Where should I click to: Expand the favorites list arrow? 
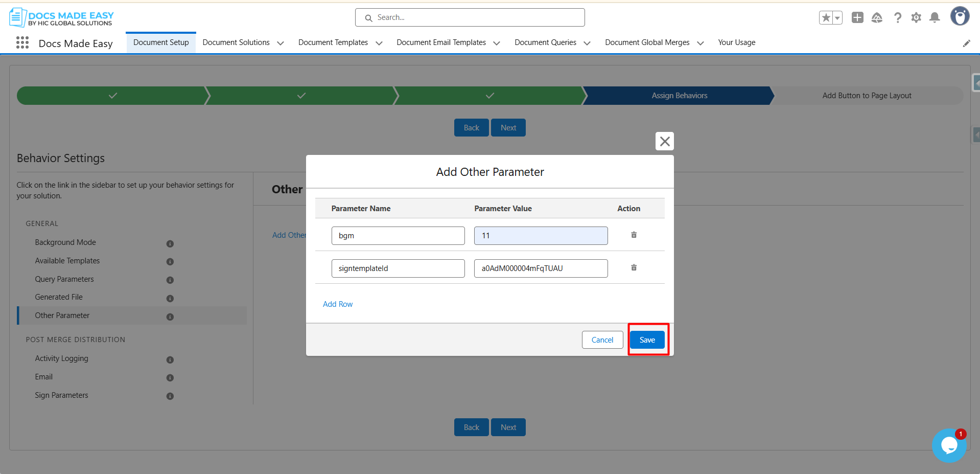coord(837,18)
